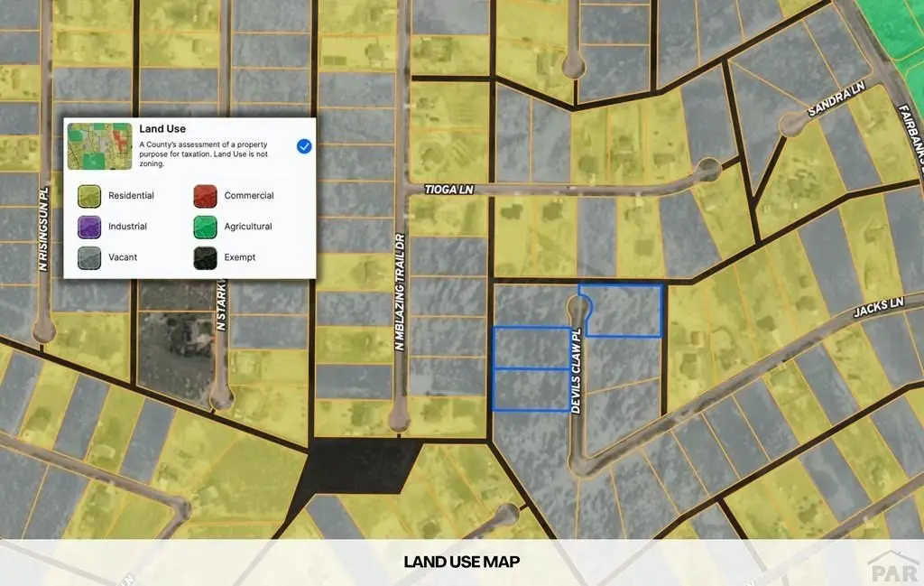Select the Vacant gray swatch
This screenshot has width=924, height=586.
tap(89, 257)
